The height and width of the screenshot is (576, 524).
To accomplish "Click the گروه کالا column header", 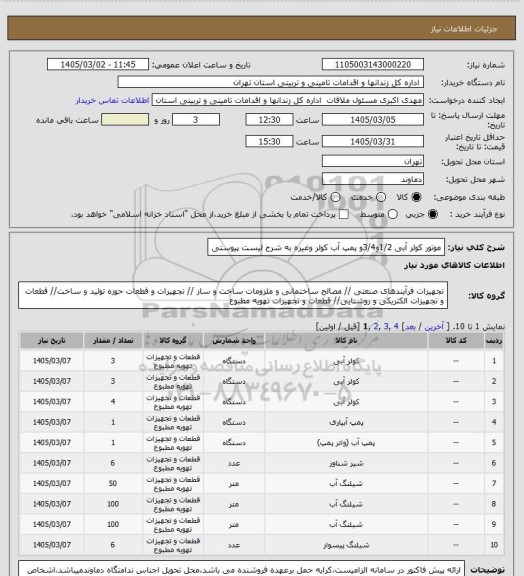I will point(173,341).
